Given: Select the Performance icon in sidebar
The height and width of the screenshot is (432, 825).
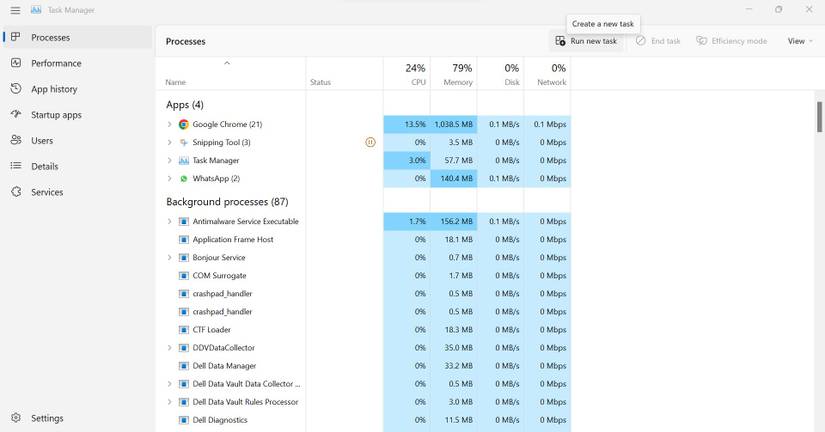Looking at the screenshot, I should tap(16, 63).
